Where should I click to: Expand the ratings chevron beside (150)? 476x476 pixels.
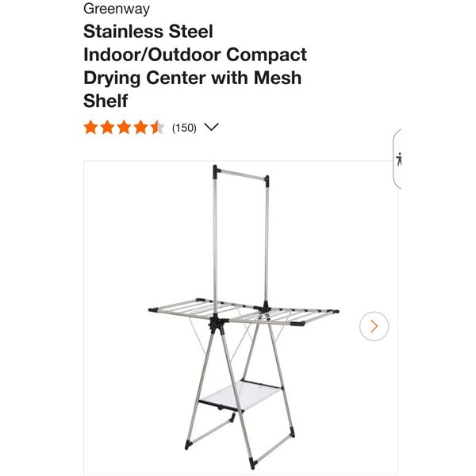click(211, 127)
